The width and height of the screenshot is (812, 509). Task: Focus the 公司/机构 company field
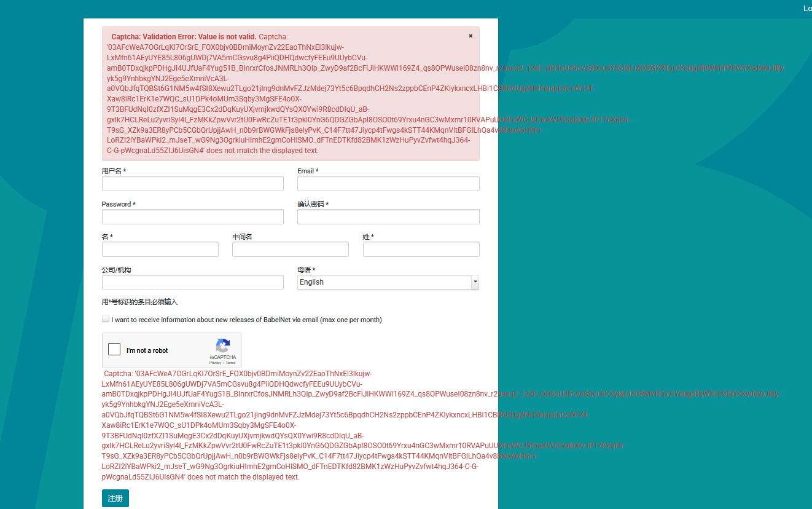coord(193,282)
